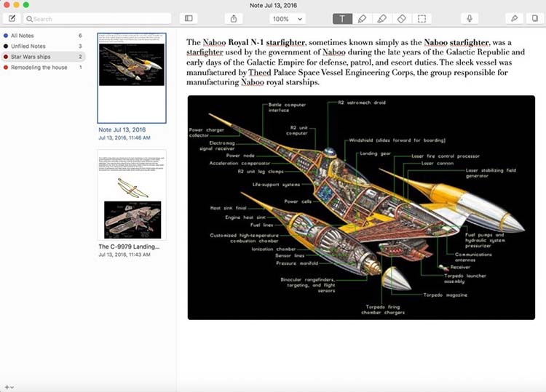The image size is (546, 392).
Task: Click the note title 'Note Jul 13, 2016'
Action: coord(122,129)
